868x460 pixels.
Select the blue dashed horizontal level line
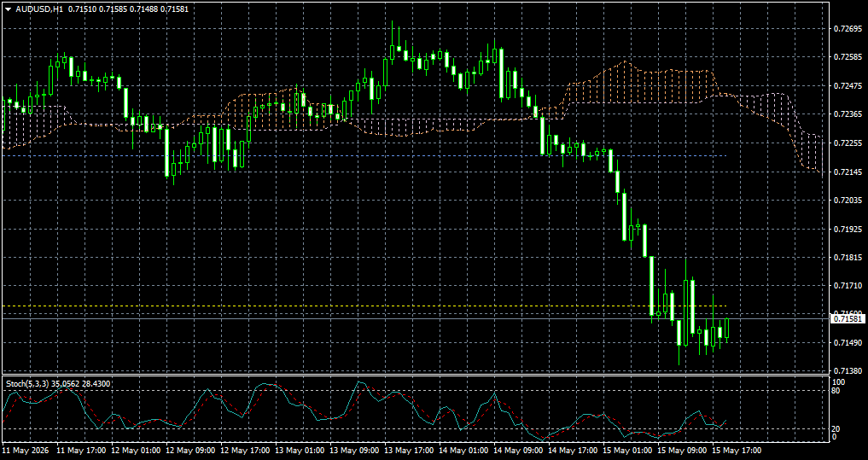coord(364,155)
